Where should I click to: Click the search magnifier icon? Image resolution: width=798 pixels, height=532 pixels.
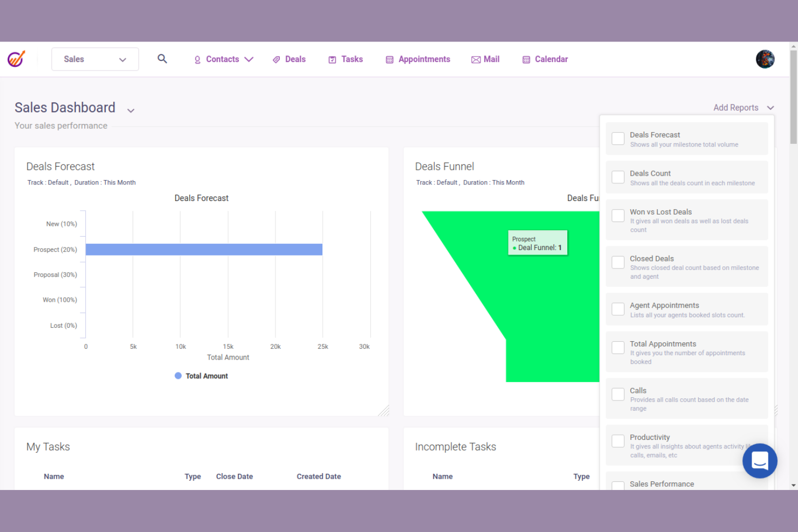point(162,59)
